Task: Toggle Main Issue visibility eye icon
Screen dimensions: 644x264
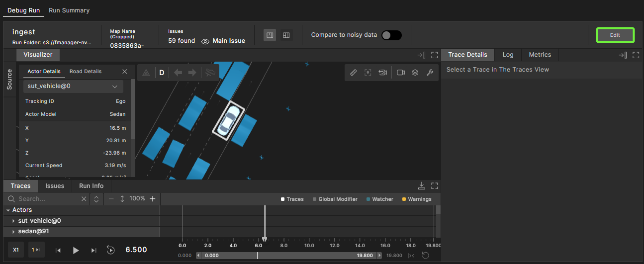Action: tap(205, 41)
